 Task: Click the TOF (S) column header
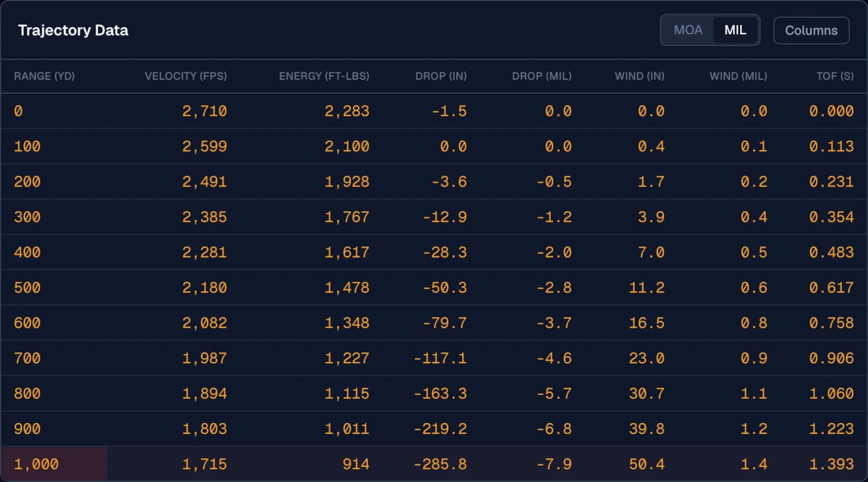[x=835, y=76]
